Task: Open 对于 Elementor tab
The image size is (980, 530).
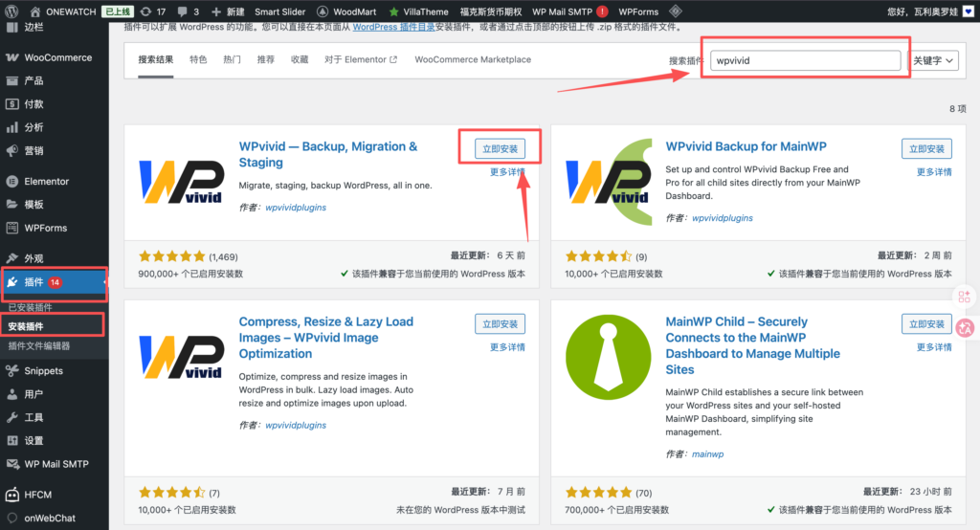Action: (361, 59)
